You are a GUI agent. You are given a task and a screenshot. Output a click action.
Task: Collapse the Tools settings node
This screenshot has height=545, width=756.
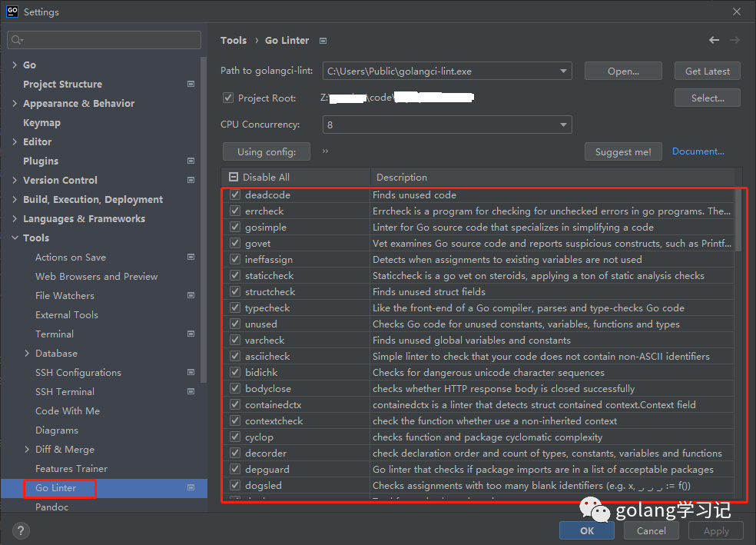coord(15,238)
